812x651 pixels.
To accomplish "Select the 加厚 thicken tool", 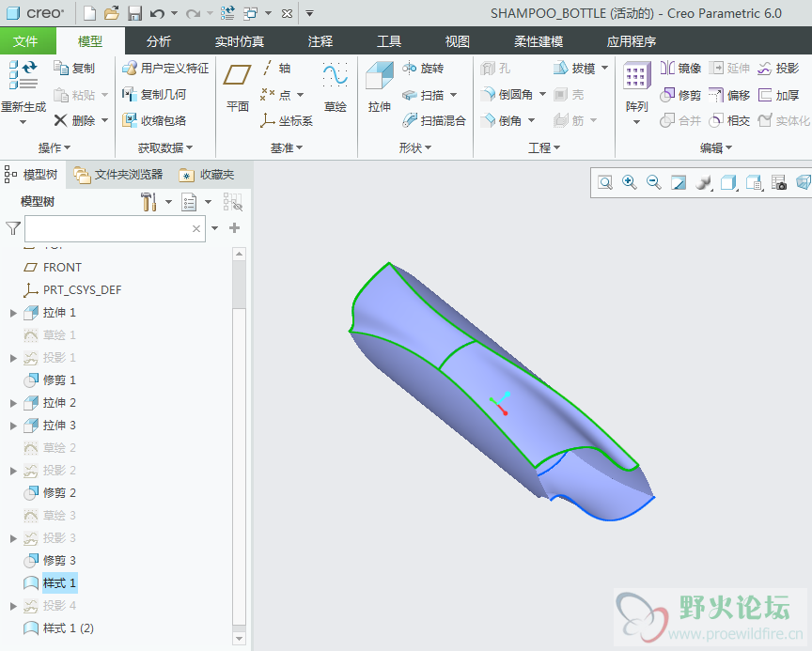I will click(778, 95).
